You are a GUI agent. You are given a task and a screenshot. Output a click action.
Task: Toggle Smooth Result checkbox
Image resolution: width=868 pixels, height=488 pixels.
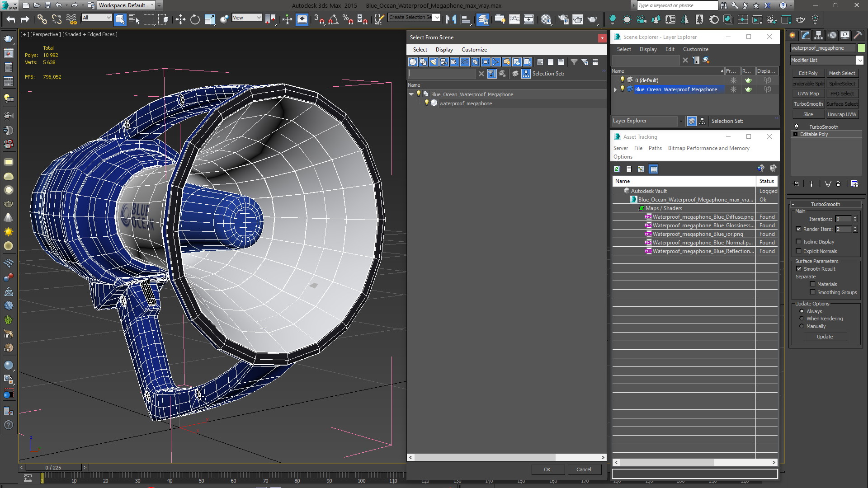coord(799,269)
